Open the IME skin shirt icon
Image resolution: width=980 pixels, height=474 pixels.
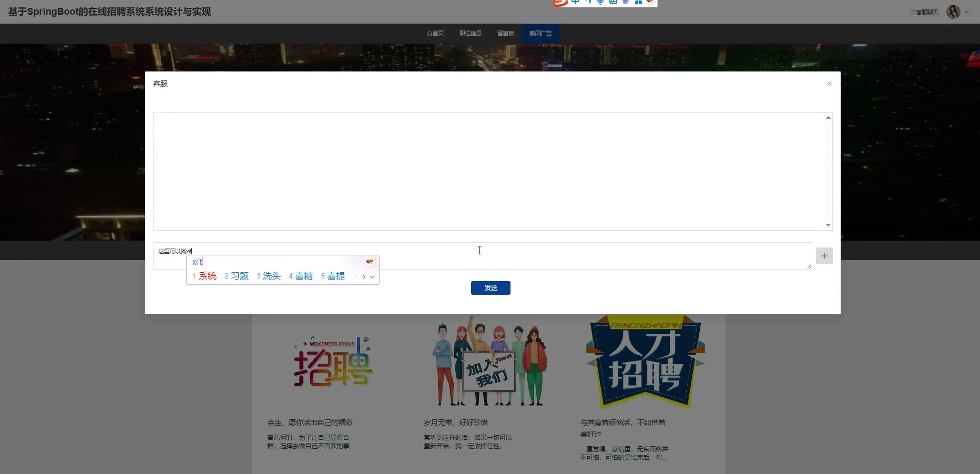click(626, 2)
